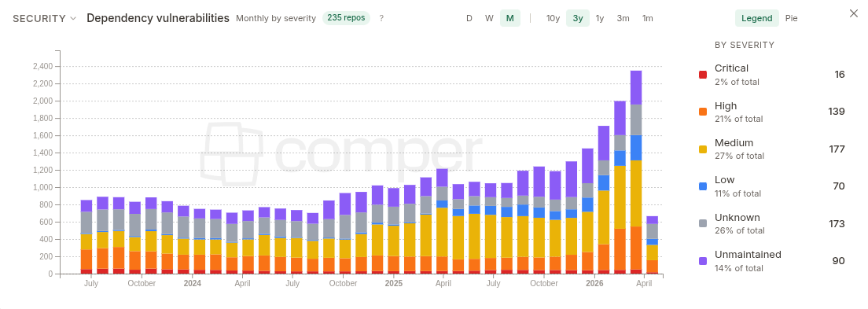The image size is (868, 309).
Task: Click the 11% of total text
Action: [738, 193]
